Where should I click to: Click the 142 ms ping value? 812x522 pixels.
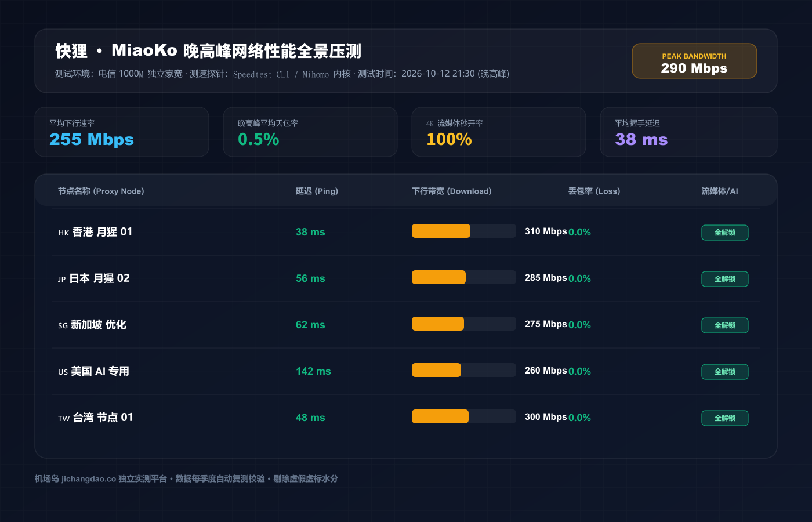tap(313, 371)
